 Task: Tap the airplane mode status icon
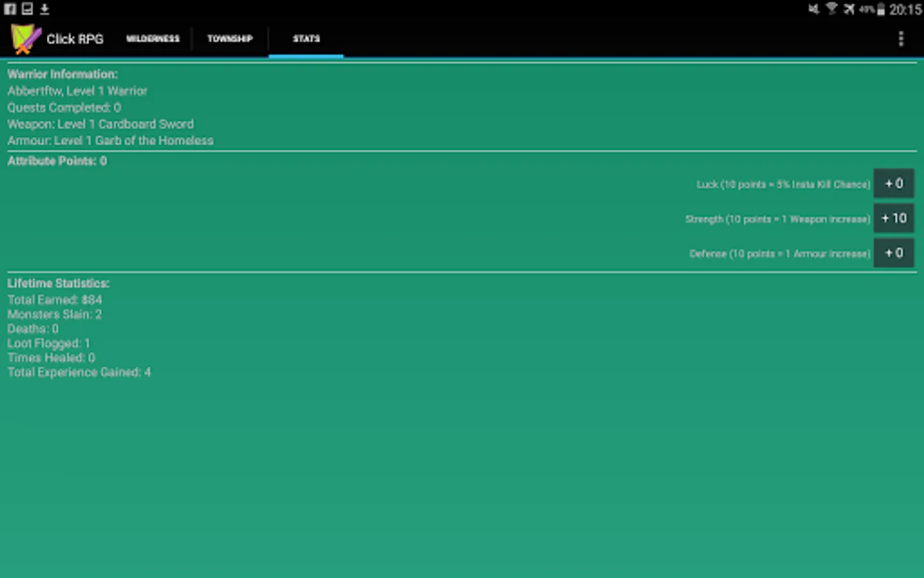(849, 9)
